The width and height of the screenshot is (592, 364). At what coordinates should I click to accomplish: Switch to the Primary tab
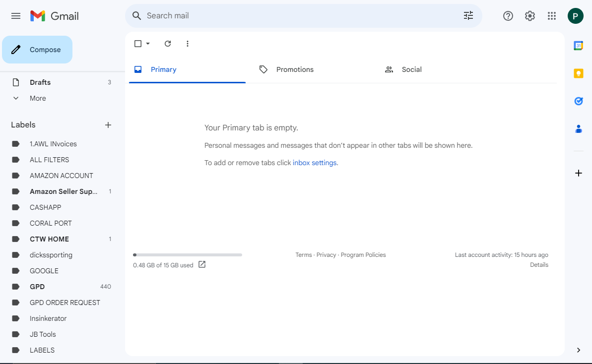(187, 69)
